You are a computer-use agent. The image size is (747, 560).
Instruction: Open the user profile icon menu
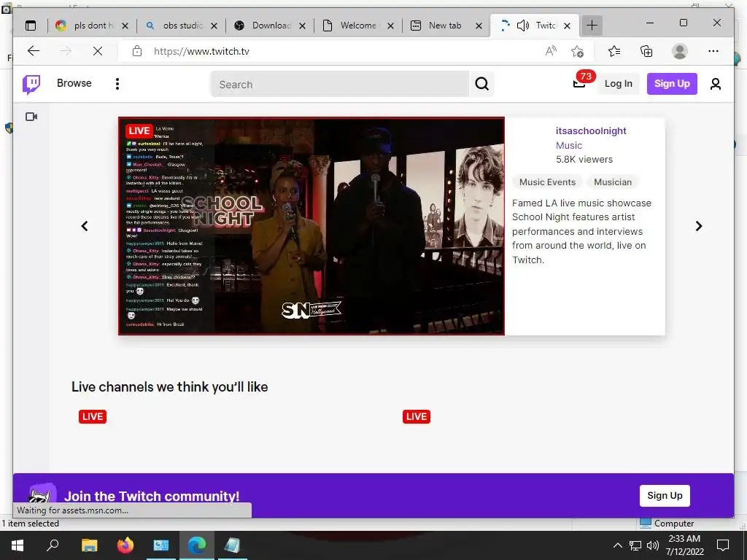coord(715,85)
